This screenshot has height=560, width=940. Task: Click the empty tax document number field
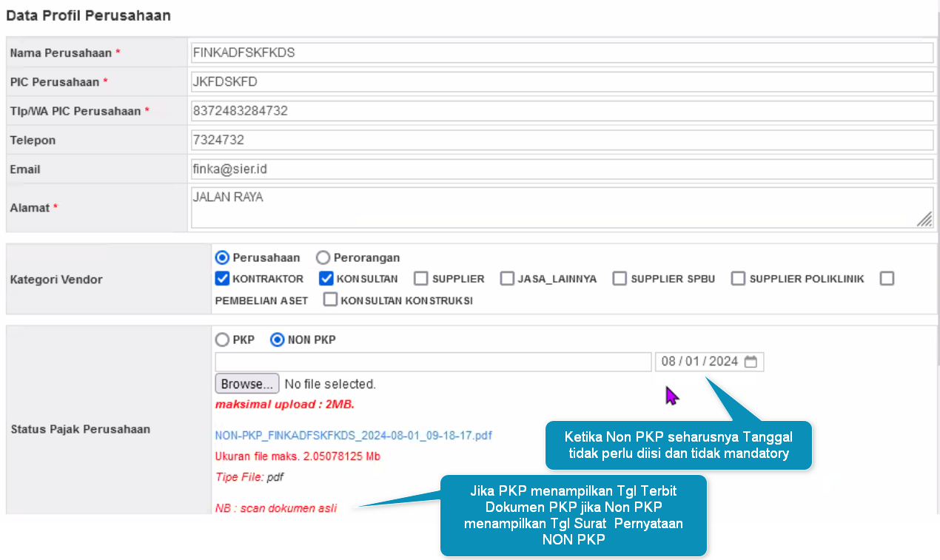(433, 362)
